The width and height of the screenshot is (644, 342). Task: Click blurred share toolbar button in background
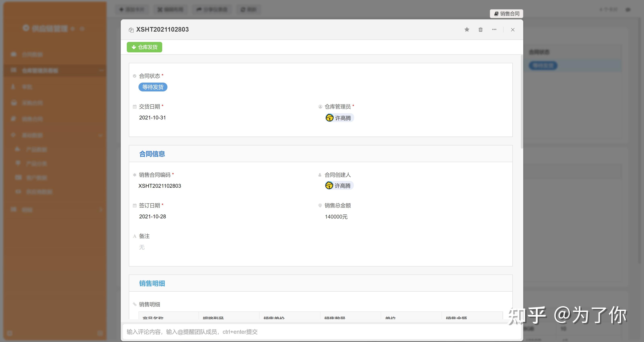[x=212, y=9]
